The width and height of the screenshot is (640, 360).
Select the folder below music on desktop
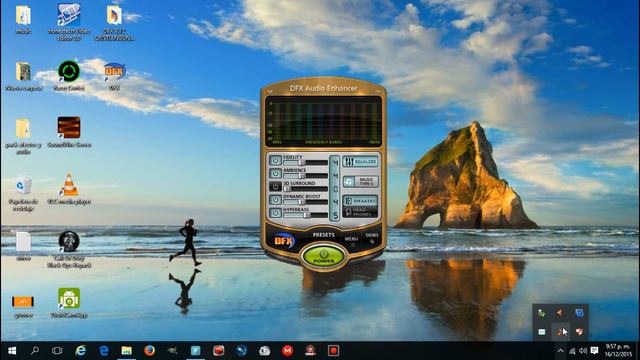[23, 76]
